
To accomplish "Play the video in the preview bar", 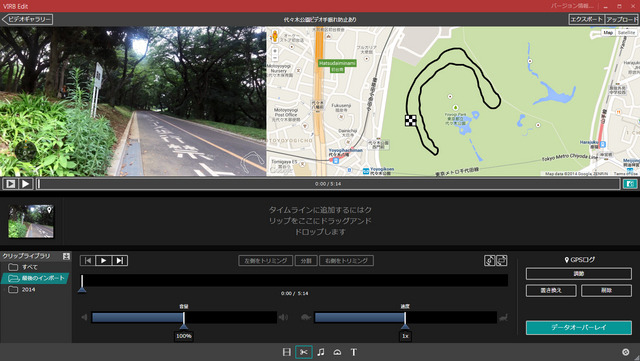I will click(x=25, y=184).
